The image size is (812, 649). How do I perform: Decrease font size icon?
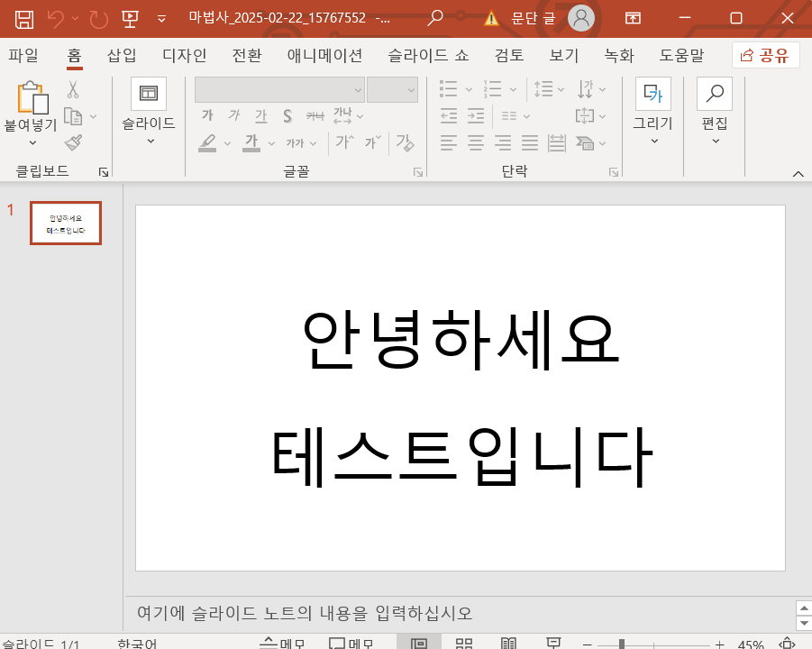tap(373, 142)
